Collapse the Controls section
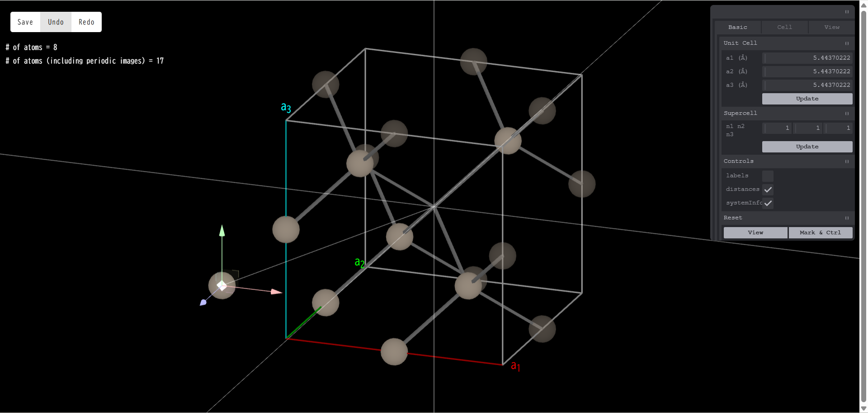Image resolution: width=868 pixels, height=413 pixels. click(847, 161)
